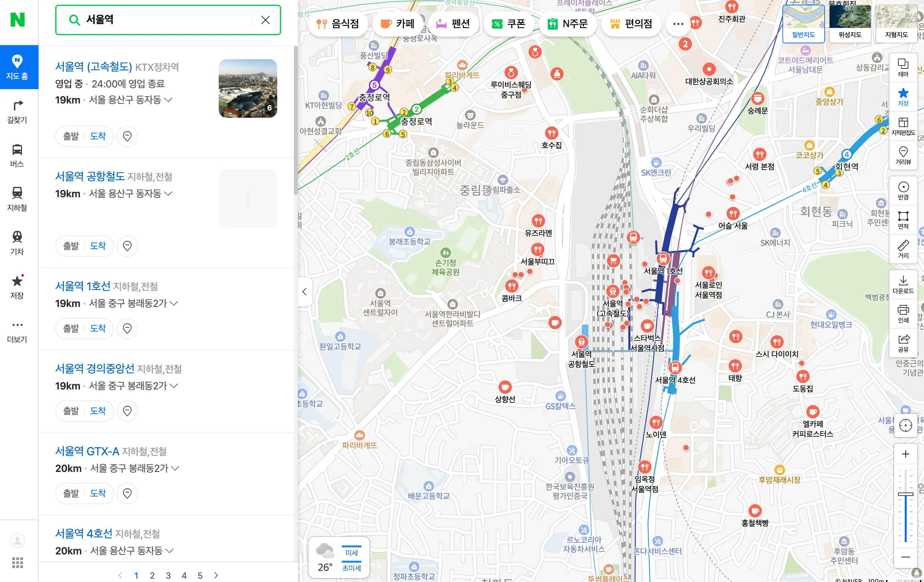The height and width of the screenshot is (582, 924).
Task: Expand address of 서울역 공항철도
Action: [x=168, y=194]
